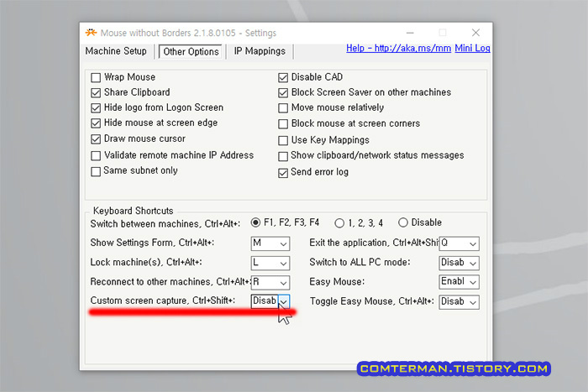This screenshot has width=588, height=392.
Task: Switch to the Machine Setup tab
Action: pyautogui.click(x=116, y=51)
